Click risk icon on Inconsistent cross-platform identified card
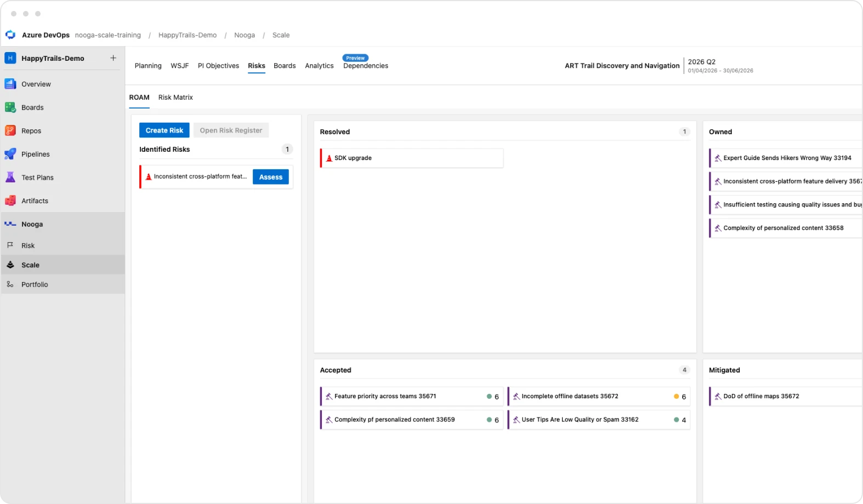The height and width of the screenshot is (504, 863). [x=149, y=177]
